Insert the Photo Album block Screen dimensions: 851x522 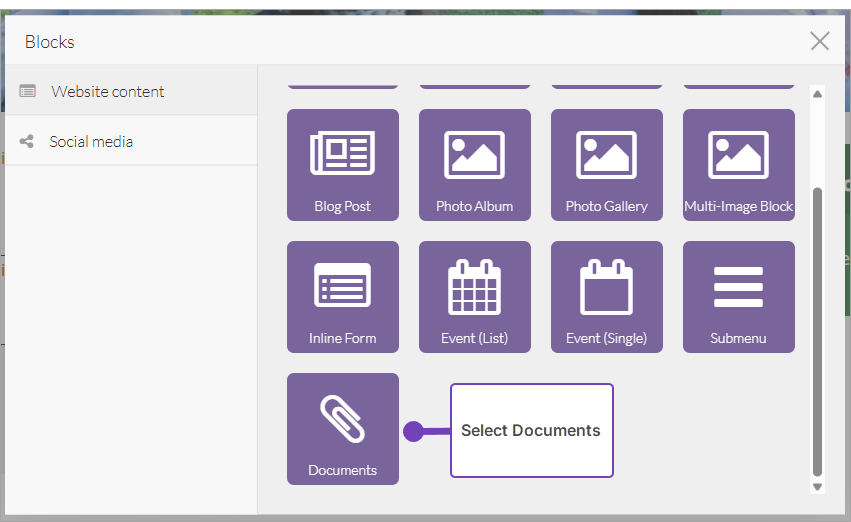pyautogui.click(x=474, y=164)
